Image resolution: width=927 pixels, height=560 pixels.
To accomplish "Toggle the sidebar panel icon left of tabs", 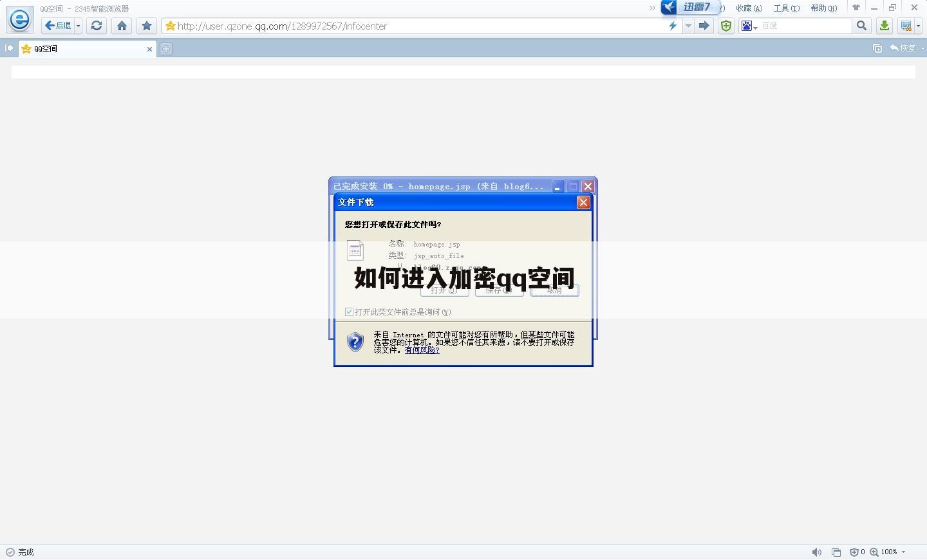I will click(9, 48).
